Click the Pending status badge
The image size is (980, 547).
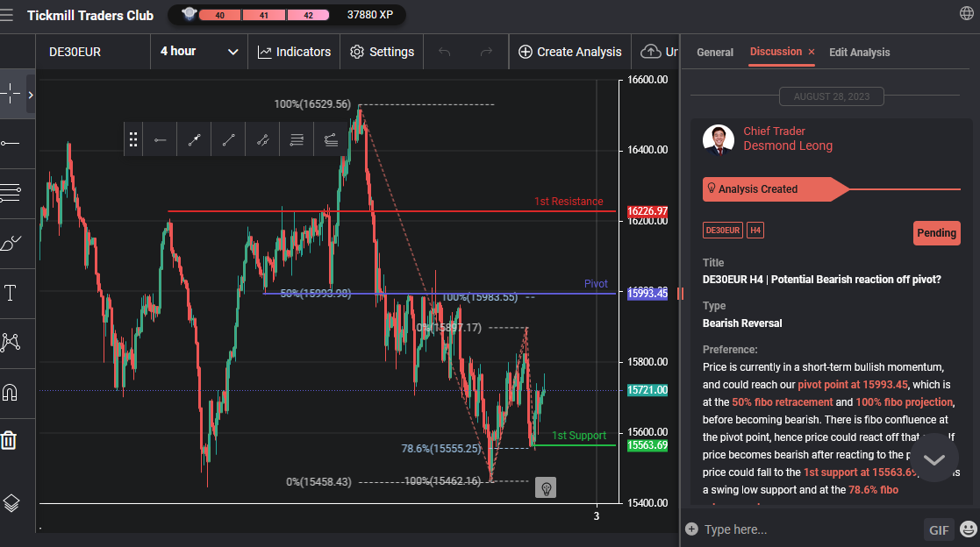936,233
